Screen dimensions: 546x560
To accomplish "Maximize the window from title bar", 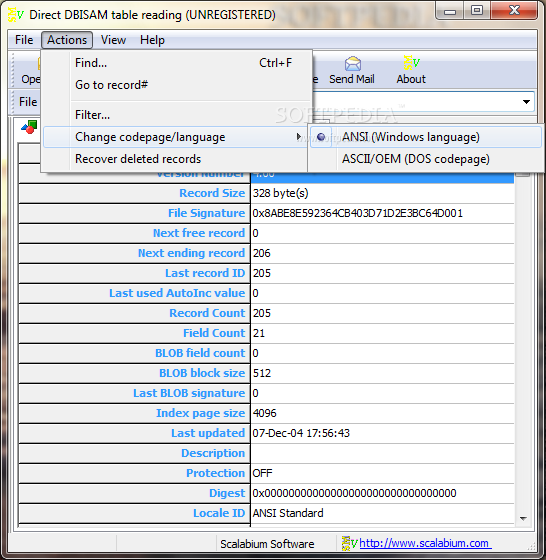I will click(477, 10).
